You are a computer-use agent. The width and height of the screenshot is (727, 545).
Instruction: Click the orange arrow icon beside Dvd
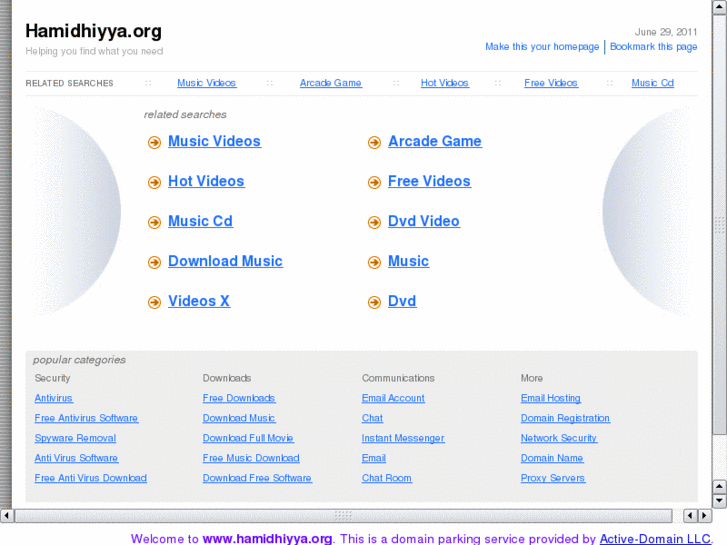coord(374,302)
